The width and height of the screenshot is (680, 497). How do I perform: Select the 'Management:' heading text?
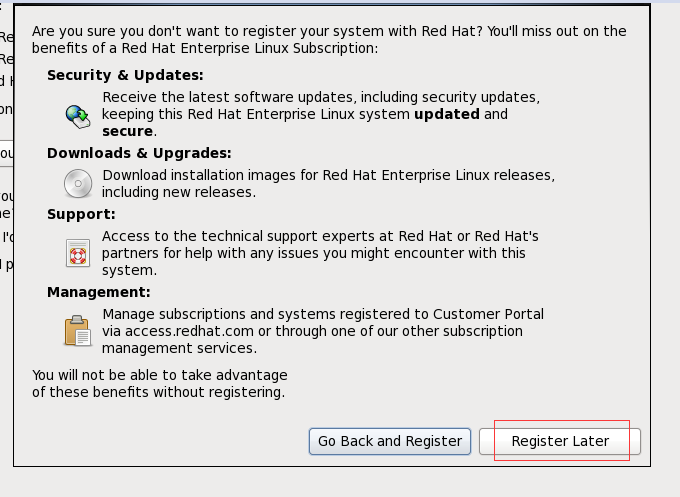click(x=99, y=292)
